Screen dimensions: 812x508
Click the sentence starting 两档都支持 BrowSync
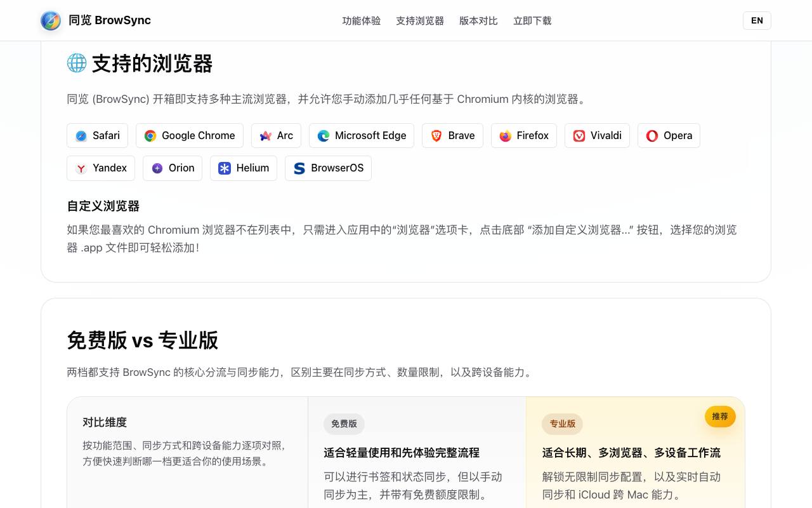coord(301,372)
